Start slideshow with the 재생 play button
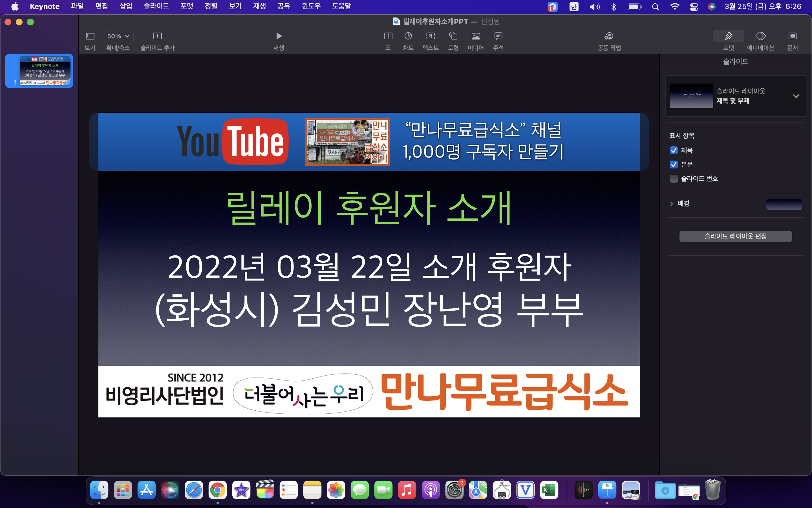The width and height of the screenshot is (812, 508). click(279, 36)
